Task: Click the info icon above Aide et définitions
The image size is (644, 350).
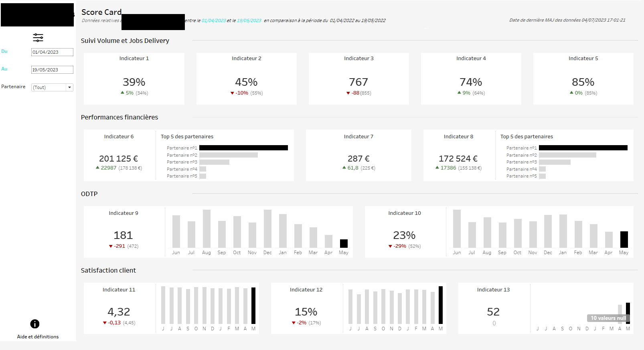Action: point(35,324)
